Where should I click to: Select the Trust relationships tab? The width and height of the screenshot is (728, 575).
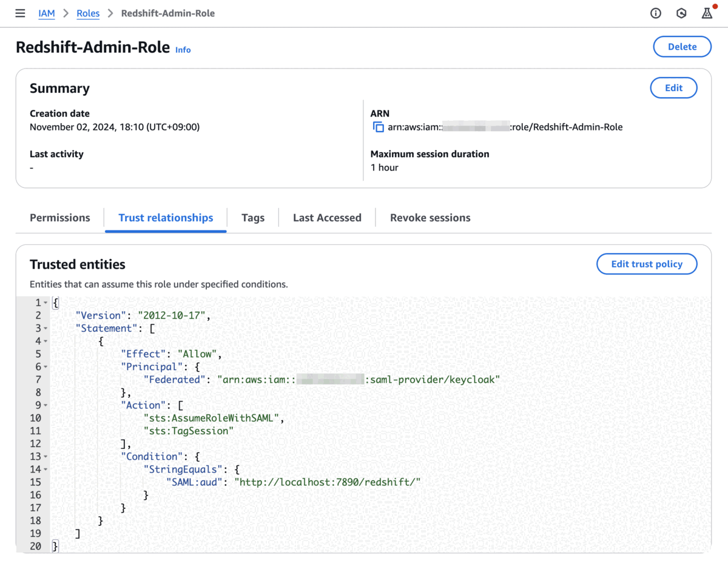click(x=166, y=218)
